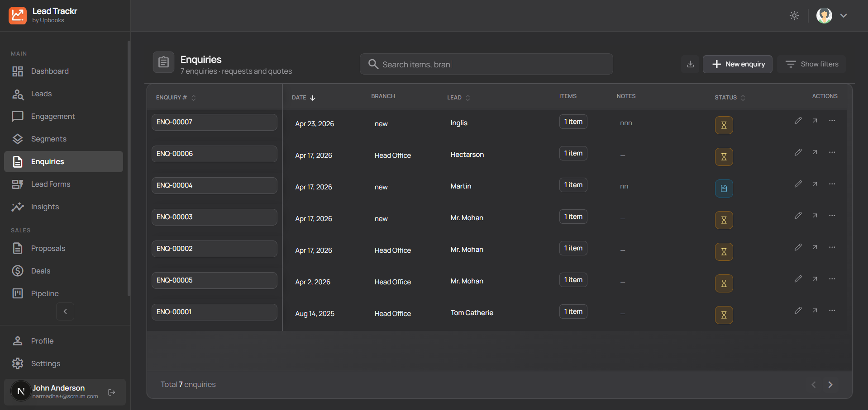
Task: Go to Pipeline in Sales section
Action: point(45,293)
